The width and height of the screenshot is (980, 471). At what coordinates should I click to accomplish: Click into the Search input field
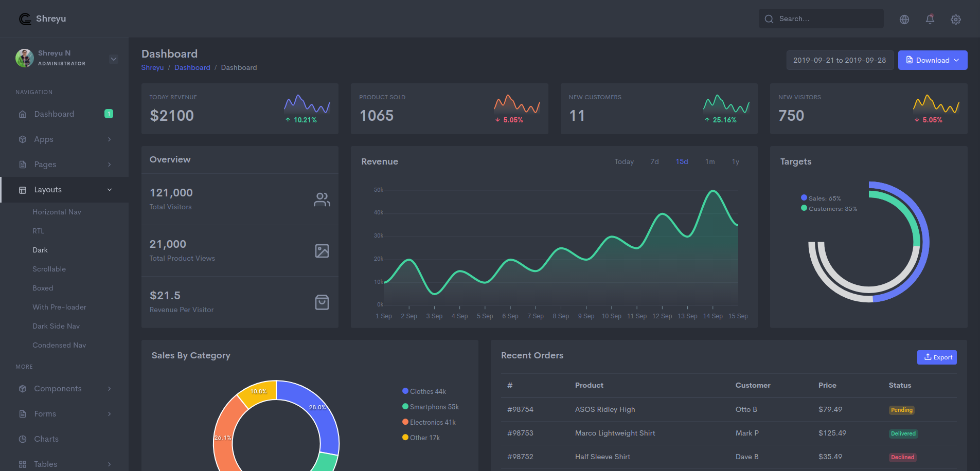click(821, 19)
